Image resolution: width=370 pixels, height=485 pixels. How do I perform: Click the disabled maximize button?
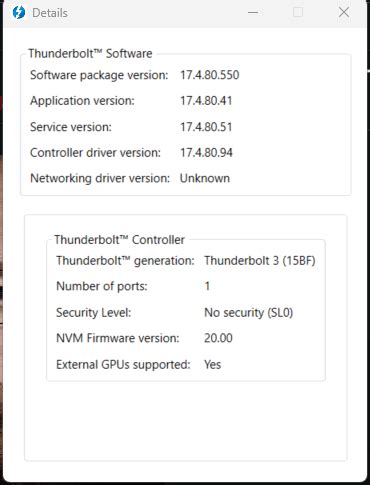tap(298, 13)
